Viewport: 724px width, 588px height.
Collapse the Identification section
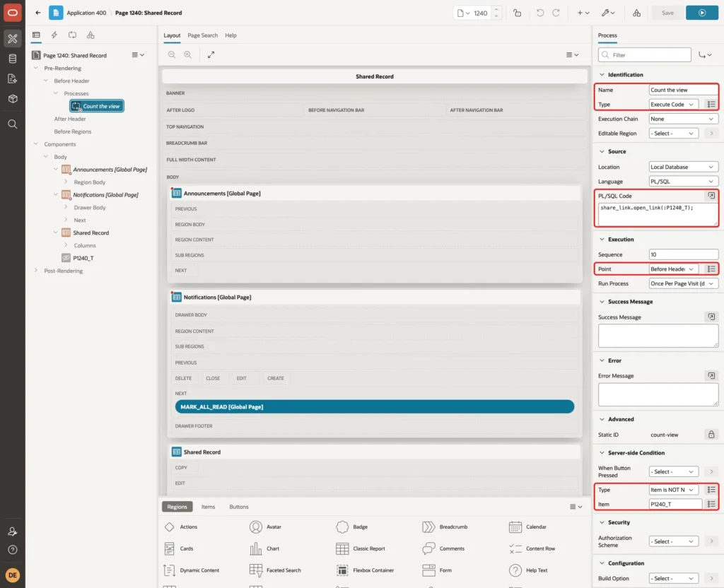[x=602, y=75]
